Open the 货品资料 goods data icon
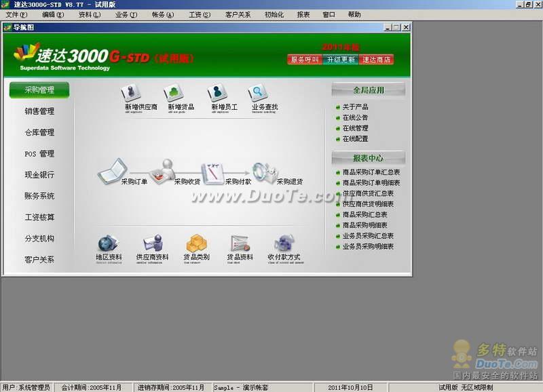This screenshot has height=392, width=543. [240, 243]
